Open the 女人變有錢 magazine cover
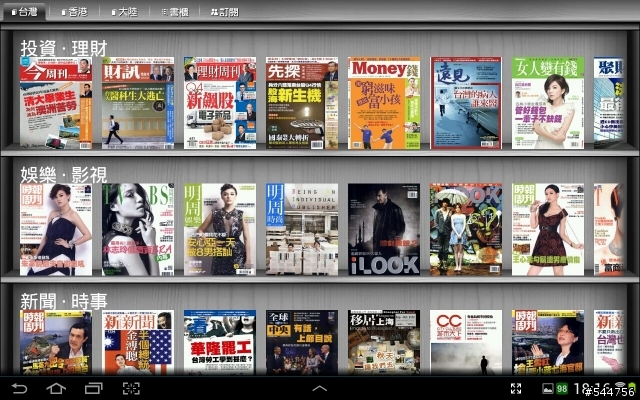Screen dimensions: 640x400 (548, 103)
